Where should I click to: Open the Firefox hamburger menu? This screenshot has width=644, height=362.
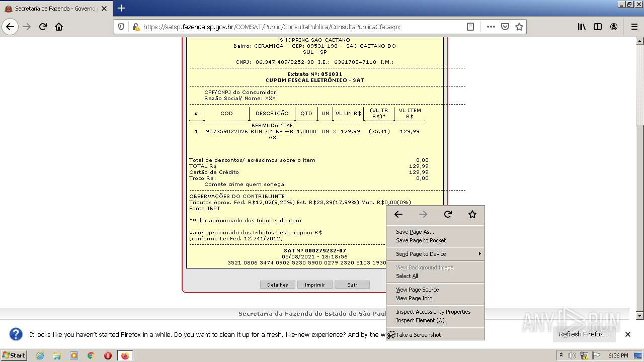click(x=634, y=27)
